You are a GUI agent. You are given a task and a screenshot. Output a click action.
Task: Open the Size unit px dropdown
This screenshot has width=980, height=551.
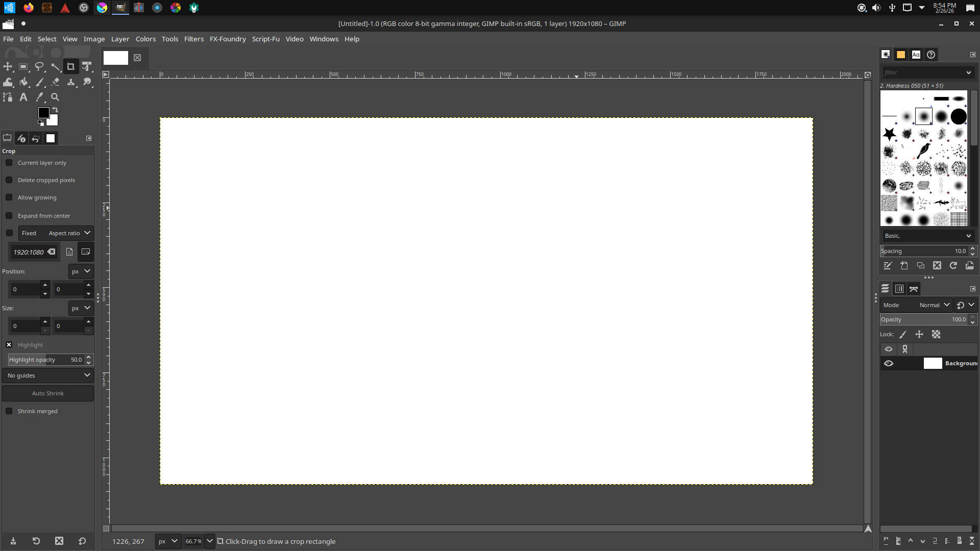pyautogui.click(x=81, y=308)
